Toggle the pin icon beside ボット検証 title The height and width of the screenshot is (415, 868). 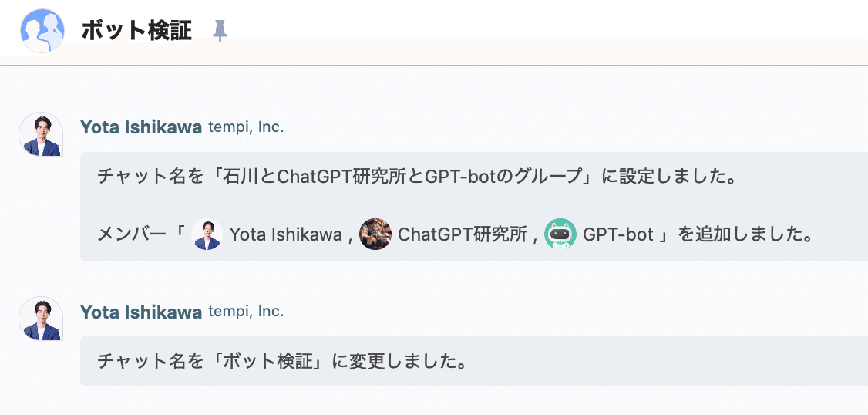220,31
